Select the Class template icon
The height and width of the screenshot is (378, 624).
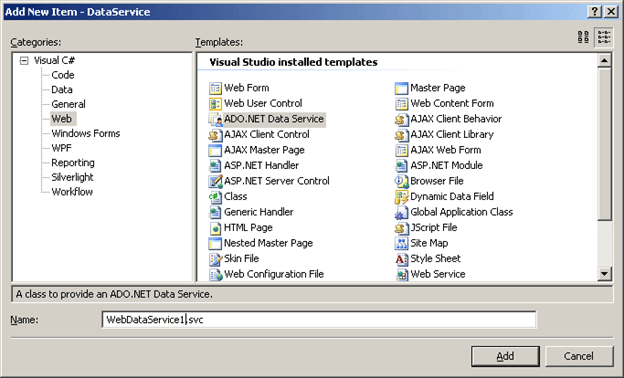point(215,197)
